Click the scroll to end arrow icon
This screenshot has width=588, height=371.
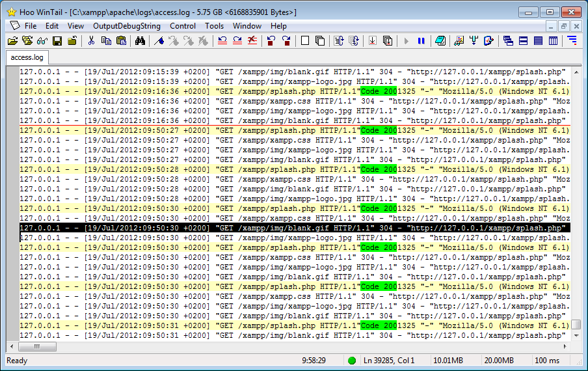click(372, 40)
